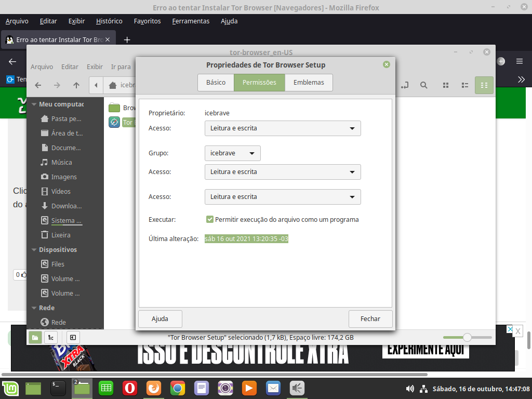Open a new Firefox tab
This screenshot has height=399, width=532.
(127, 39)
